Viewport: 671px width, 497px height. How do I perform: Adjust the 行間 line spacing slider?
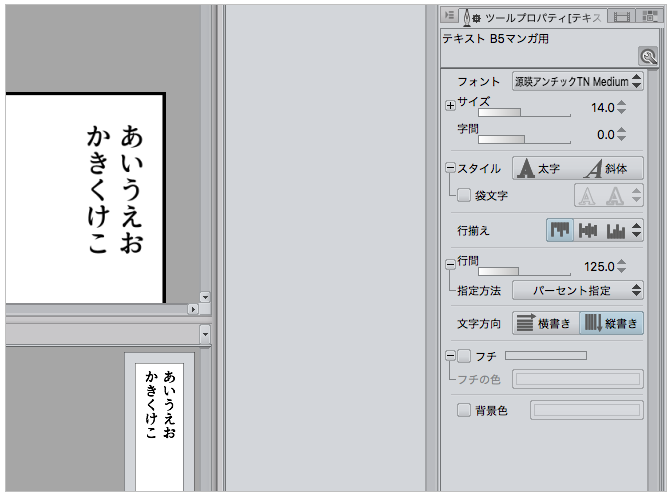pos(524,271)
